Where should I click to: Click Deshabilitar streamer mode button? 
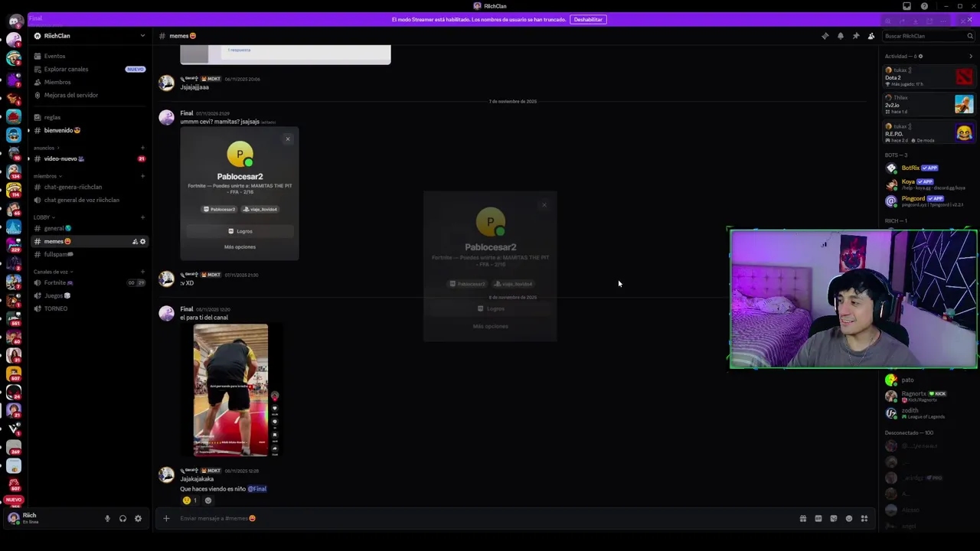pos(588,19)
